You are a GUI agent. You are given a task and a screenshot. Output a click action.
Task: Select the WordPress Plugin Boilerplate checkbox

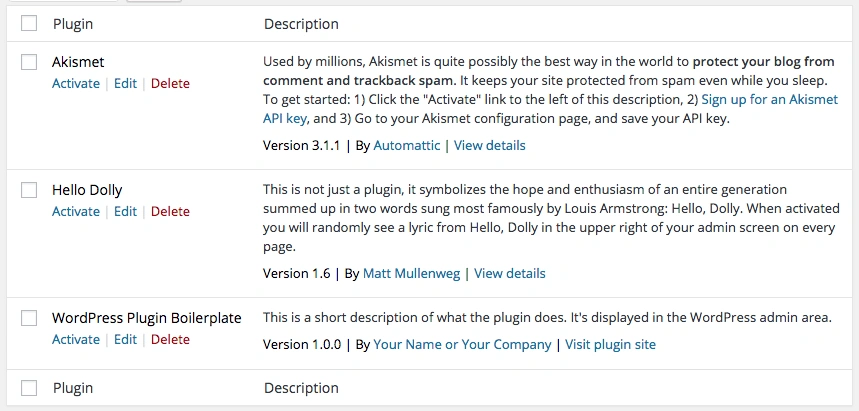pos(29,318)
